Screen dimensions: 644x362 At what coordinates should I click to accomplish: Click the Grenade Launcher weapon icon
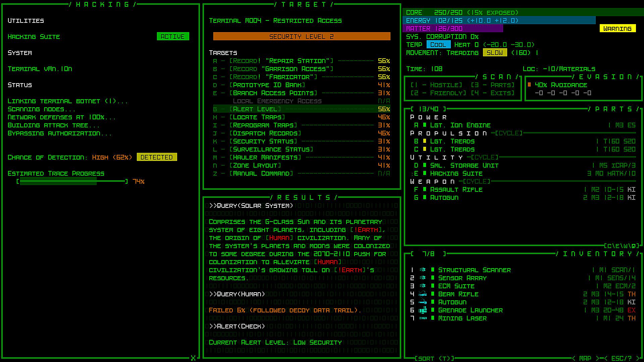click(x=423, y=310)
